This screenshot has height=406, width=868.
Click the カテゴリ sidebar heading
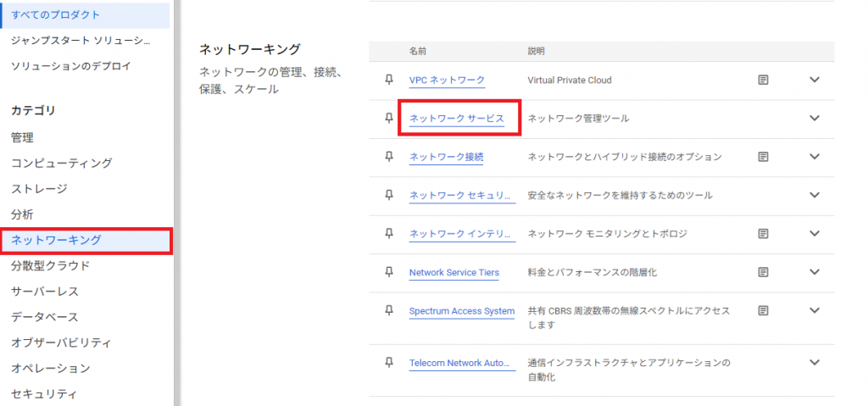pyautogui.click(x=33, y=111)
